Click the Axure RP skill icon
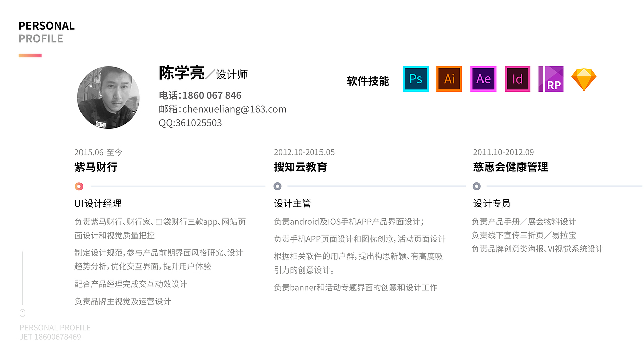The image size is (644, 362). coord(551,79)
